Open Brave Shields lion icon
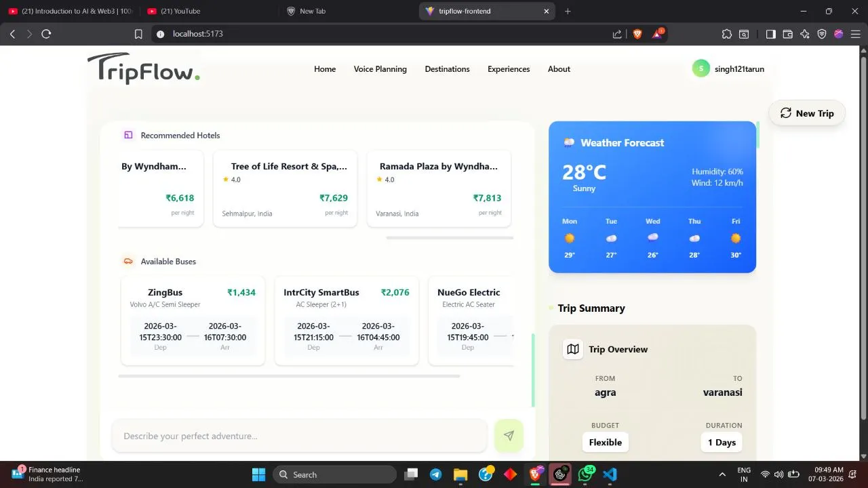This screenshot has width=868, height=488. (x=637, y=34)
